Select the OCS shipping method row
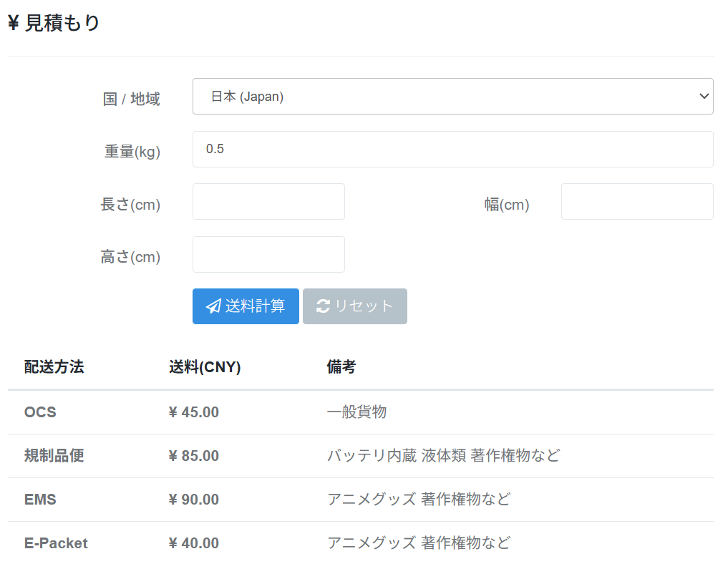This screenshot has width=728, height=564. 40,412
